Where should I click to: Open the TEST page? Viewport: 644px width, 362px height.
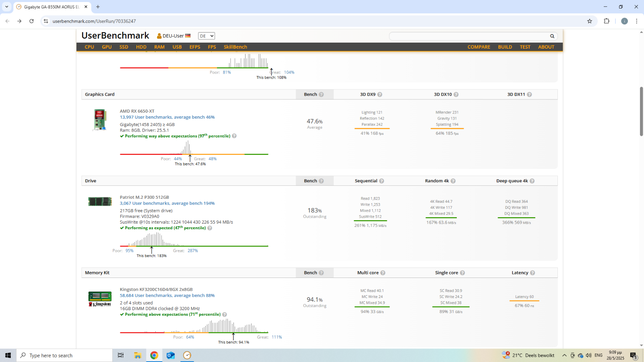(525, 47)
